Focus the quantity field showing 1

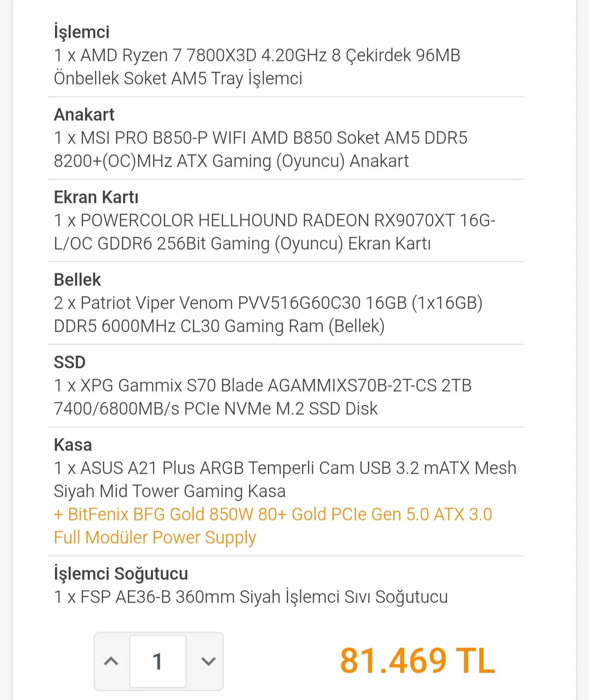click(158, 661)
